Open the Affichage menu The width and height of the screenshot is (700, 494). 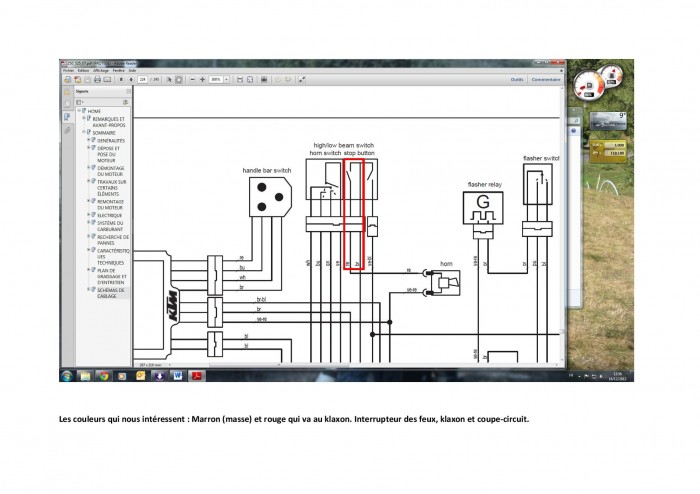coord(100,71)
